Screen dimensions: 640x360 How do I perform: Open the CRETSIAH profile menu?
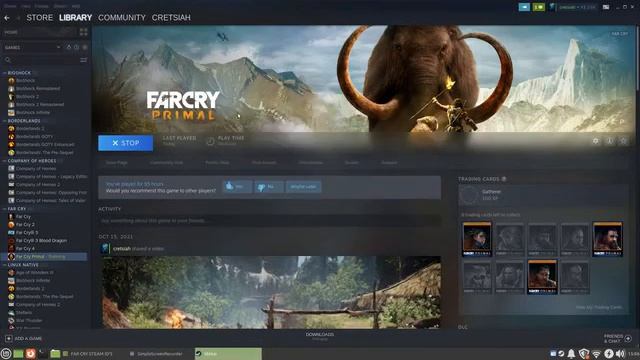[171, 18]
